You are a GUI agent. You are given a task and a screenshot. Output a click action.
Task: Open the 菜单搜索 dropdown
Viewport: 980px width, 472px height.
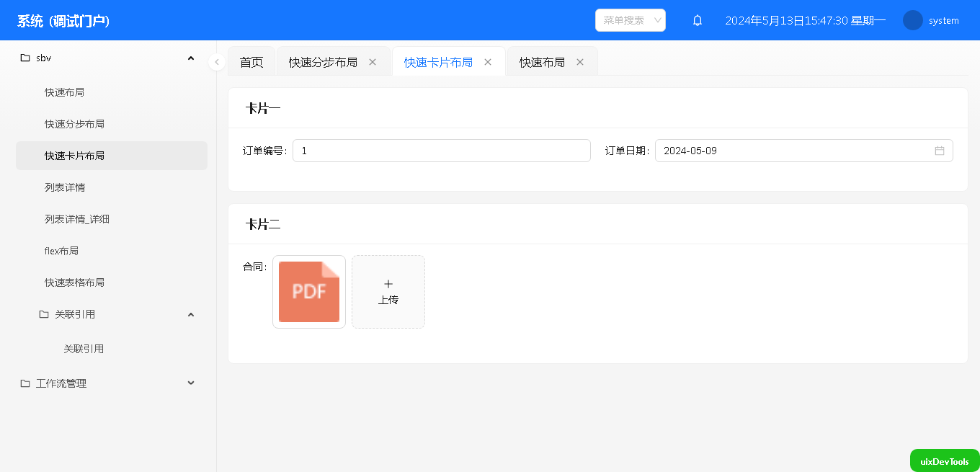630,20
